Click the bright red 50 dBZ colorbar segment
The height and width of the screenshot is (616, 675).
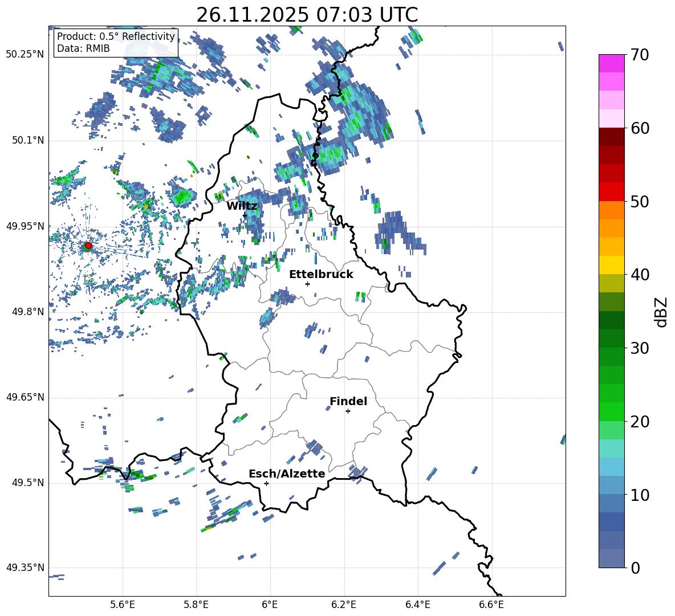611,192
